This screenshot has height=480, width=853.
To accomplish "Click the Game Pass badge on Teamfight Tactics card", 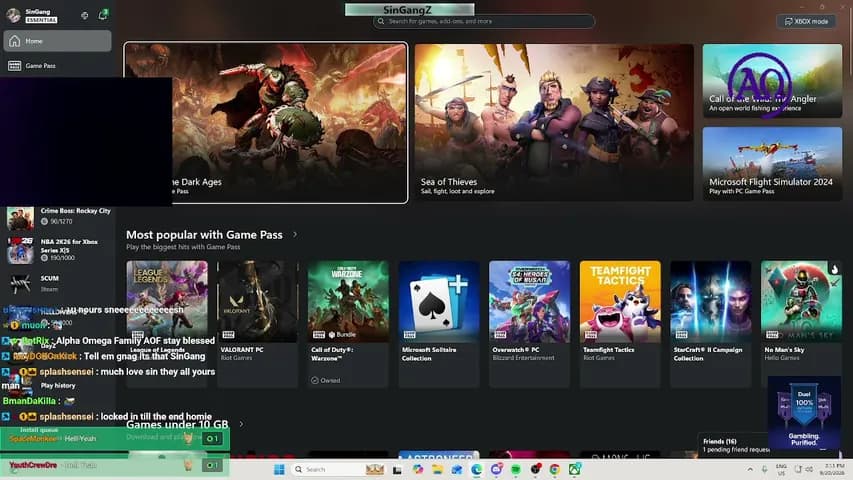I will pyautogui.click(x=591, y=334).
